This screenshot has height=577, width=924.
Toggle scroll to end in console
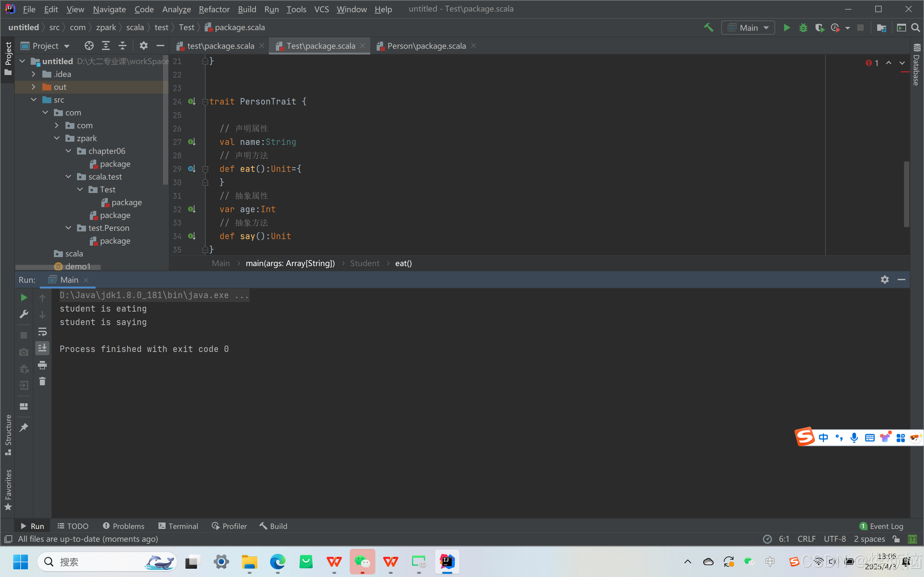pos(42,348)
